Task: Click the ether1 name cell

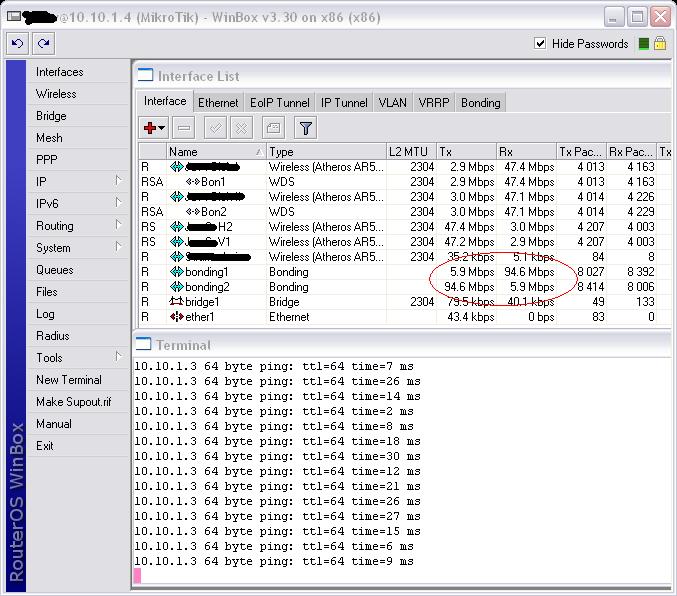Action: coord(216,317)
